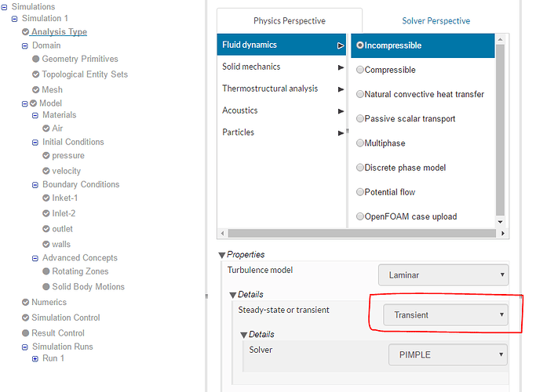536x392 pixels.
Task: Click the status icon next to Air material
Action: (46, 129)
